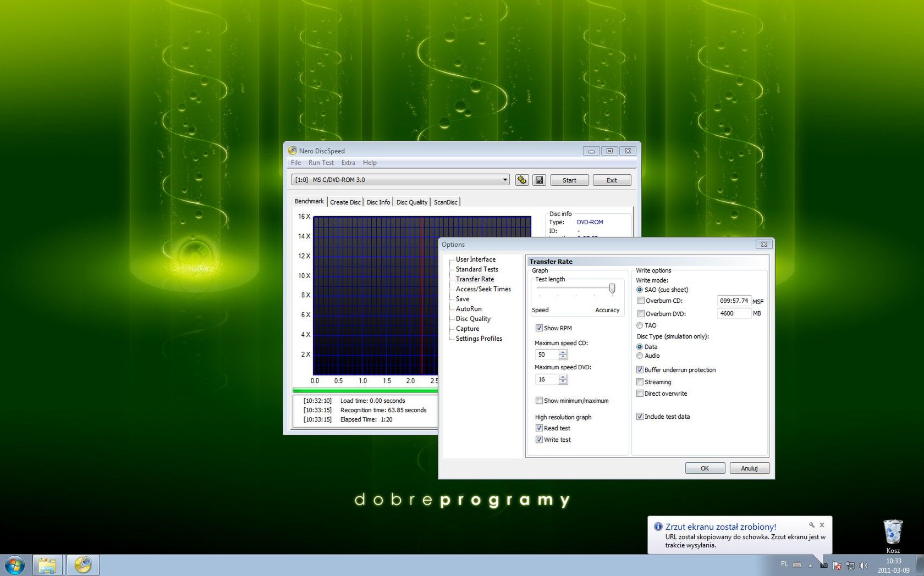Open the File menu
This screenshot has width=924, height=576.
point(296,163)
